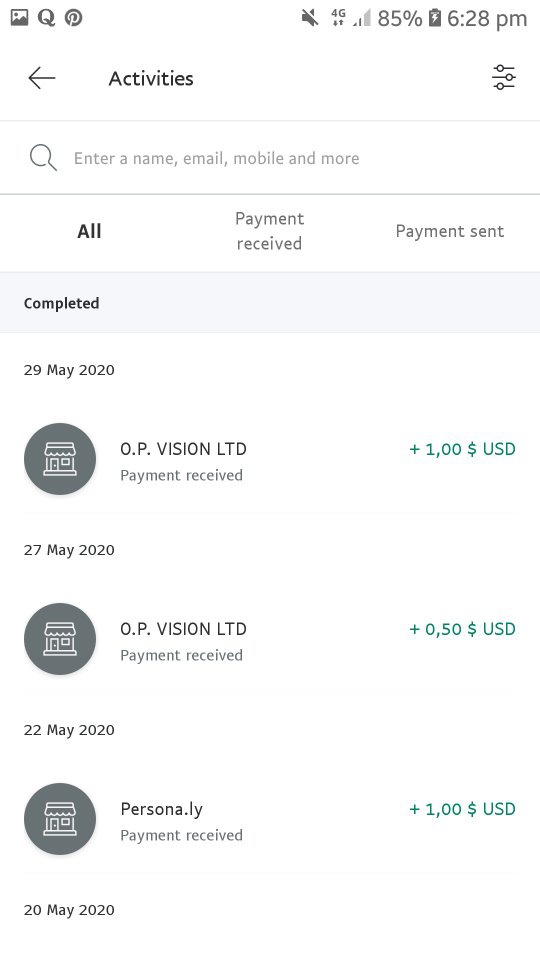Open O.P. VISION LTD 1,00 $ payment
Viewport: 540px width, 960px height.
coord(270,459)
